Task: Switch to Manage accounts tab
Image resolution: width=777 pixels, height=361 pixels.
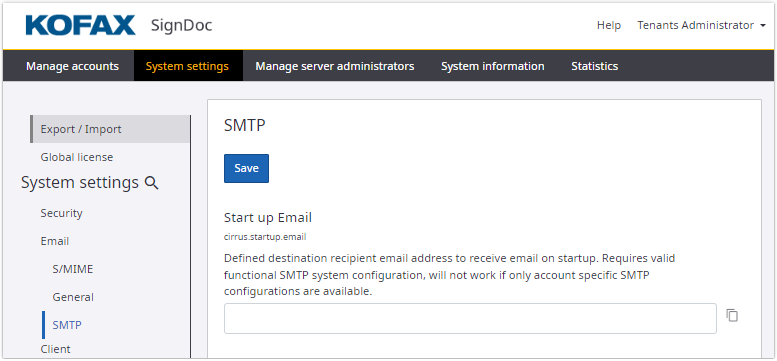Action: (x=72, y=66)
